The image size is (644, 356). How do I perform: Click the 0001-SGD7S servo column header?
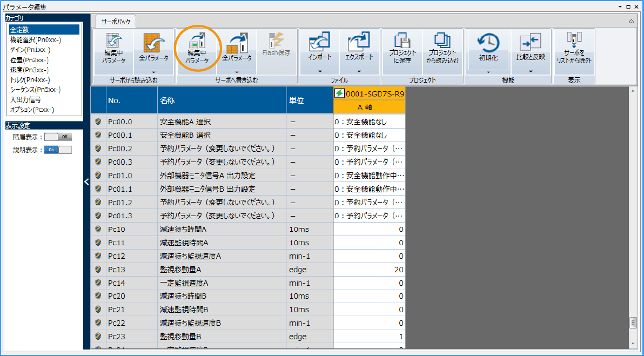pos(370,93)
